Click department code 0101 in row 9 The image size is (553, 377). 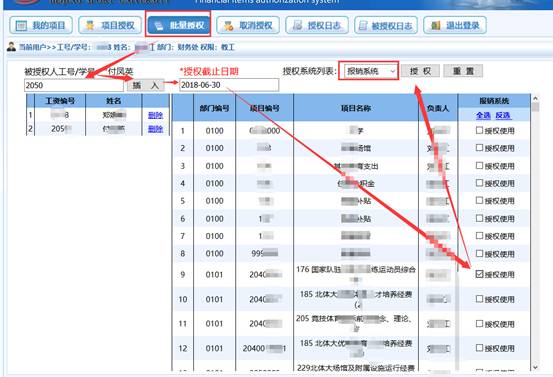214,274
